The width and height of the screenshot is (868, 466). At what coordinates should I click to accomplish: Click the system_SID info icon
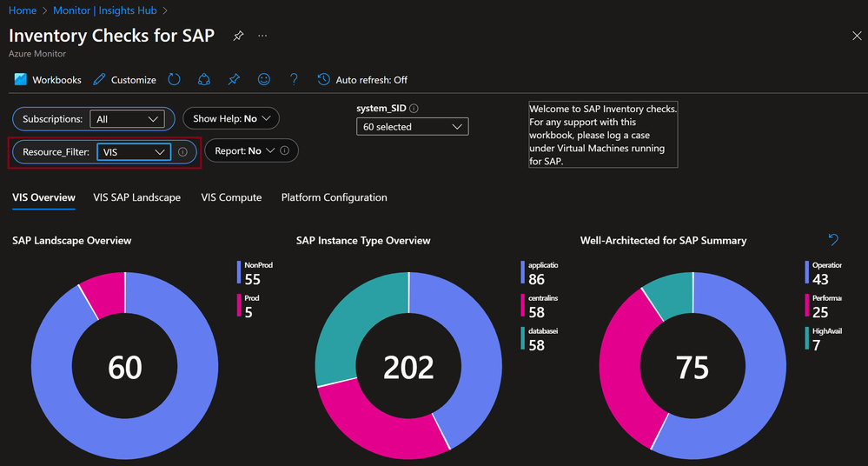coord(414,109)
